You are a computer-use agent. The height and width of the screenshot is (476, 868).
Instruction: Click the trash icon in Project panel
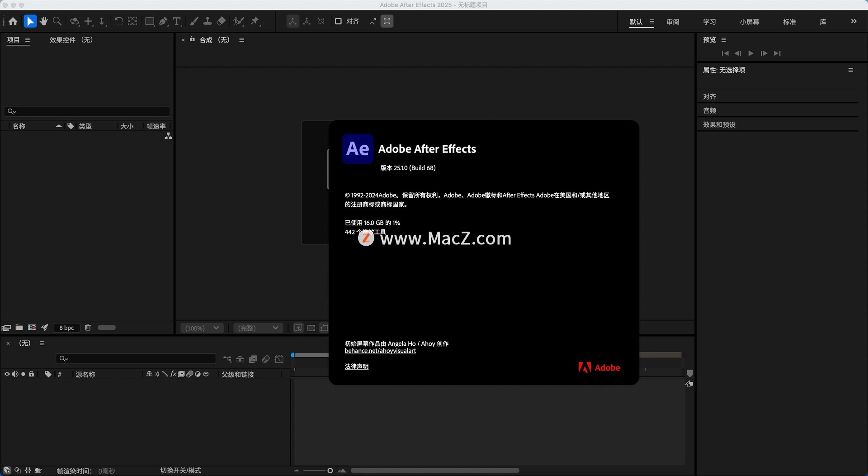[x=88, y=328]
